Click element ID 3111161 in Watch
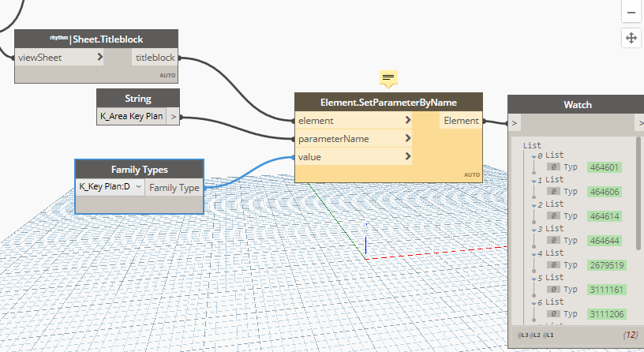644x352 pixels. [607, 290]
